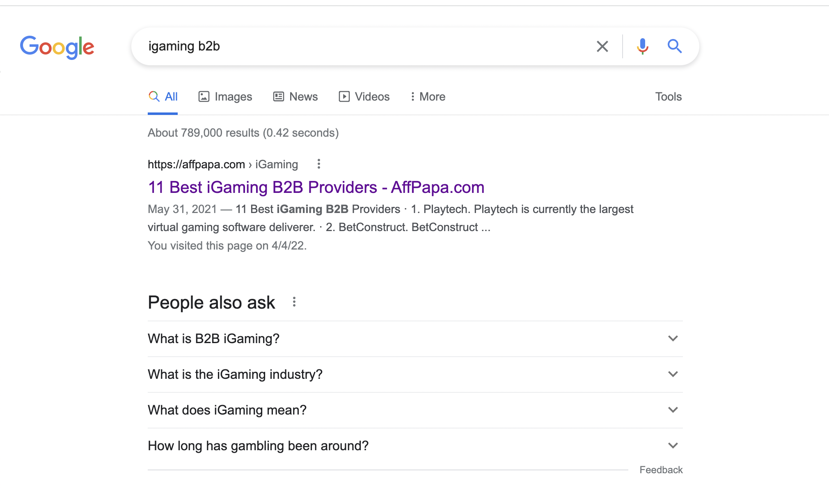Switch to the News tab

point(295,97)
